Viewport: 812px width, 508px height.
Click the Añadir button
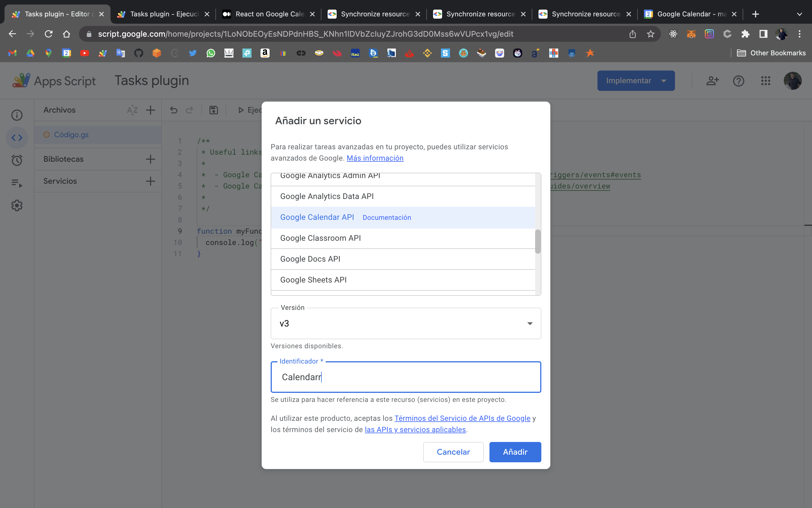click(x=515, y=452)
